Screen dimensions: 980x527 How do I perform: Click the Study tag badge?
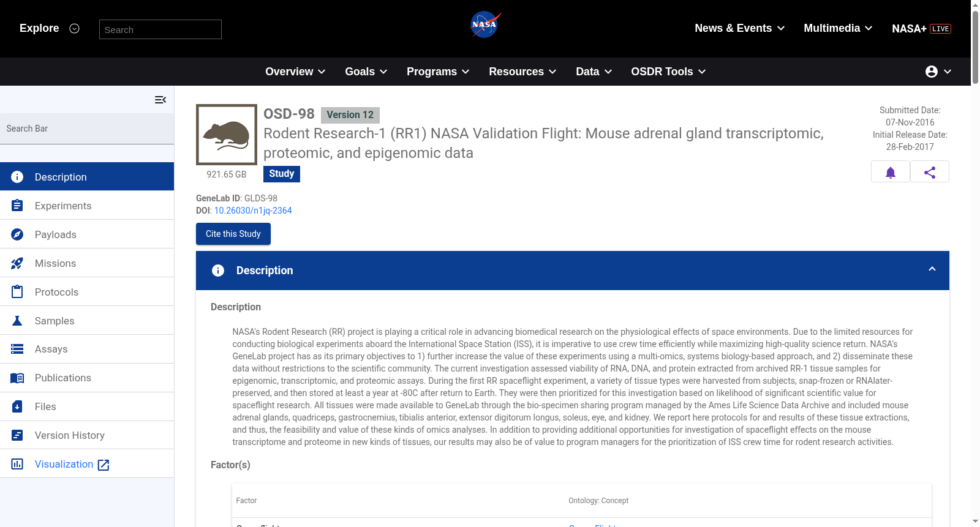[282, 174]
